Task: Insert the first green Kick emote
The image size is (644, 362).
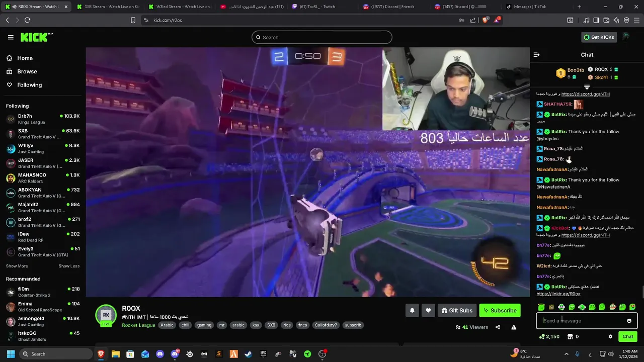Action: [541, 307]
